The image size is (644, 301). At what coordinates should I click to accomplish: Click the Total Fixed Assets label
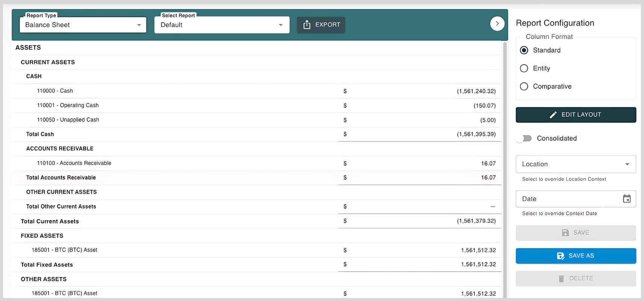pyautogui.click(x=47, y=265)
